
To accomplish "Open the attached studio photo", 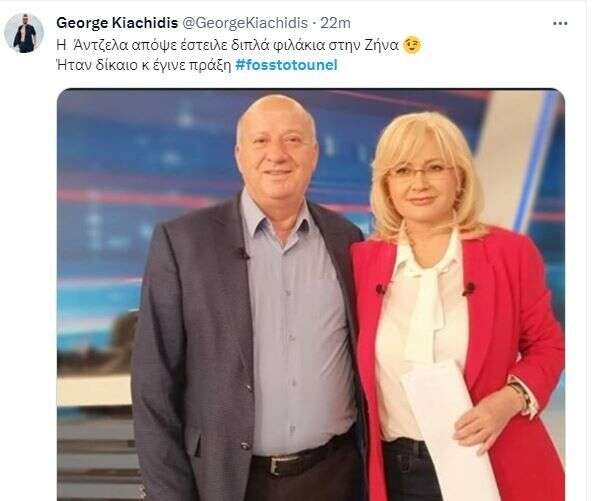I will tap(311, 294).
